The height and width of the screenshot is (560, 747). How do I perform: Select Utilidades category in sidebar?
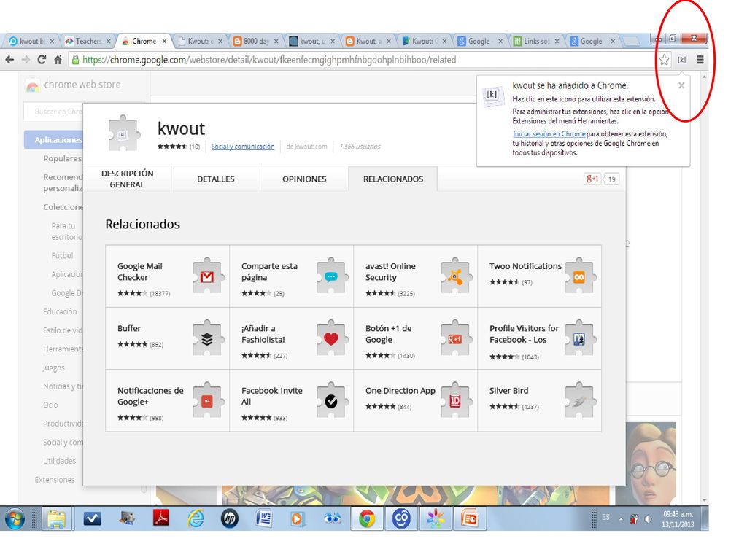click(x=60, y=461)
